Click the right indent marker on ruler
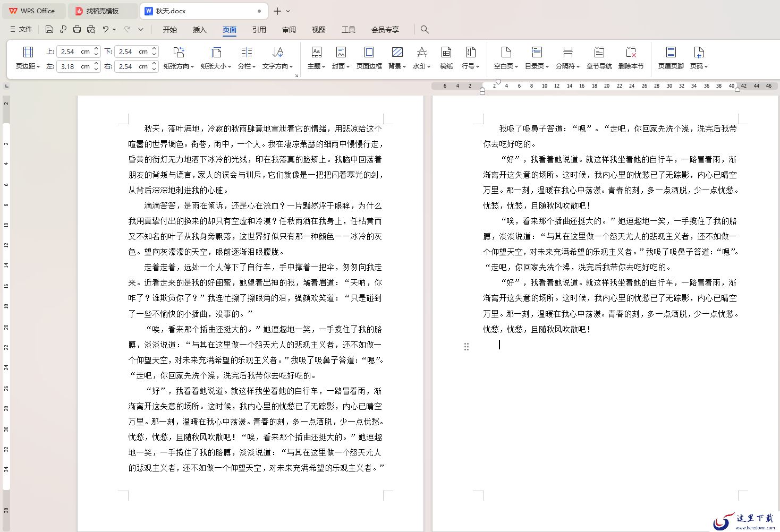The width and height of the screenshot is (780, 532). (737, 89)
